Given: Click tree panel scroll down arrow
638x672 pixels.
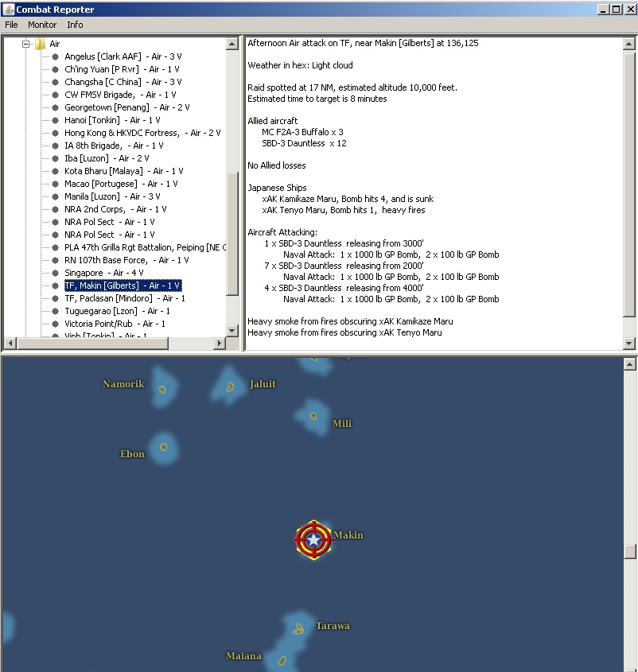Looking at the screenshot, I should click(232, 330).
